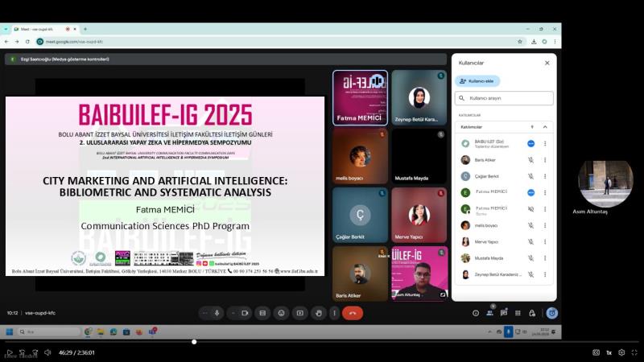This screenshot has height=362, width=644.
Task: Open options menu for Mustafa Mayda row
Action: click(545, 258)
